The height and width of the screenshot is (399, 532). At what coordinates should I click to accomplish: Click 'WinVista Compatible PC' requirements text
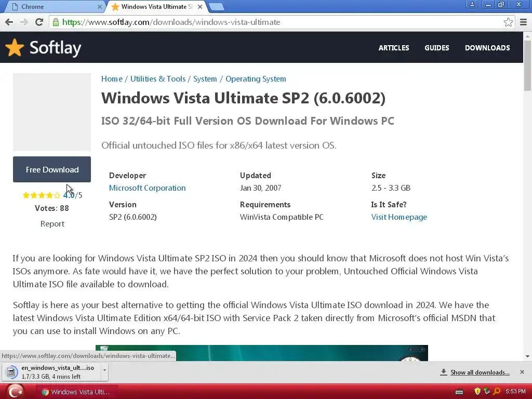282,217
